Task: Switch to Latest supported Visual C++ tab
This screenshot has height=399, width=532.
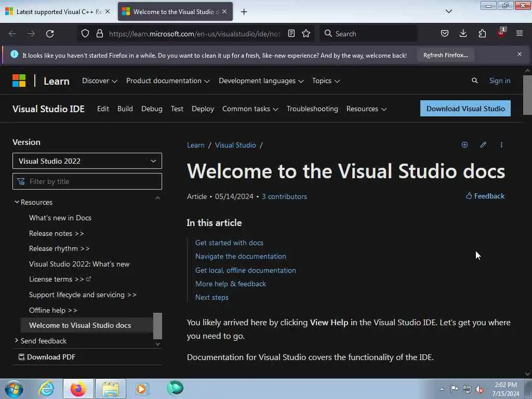Action: (58, 11)
